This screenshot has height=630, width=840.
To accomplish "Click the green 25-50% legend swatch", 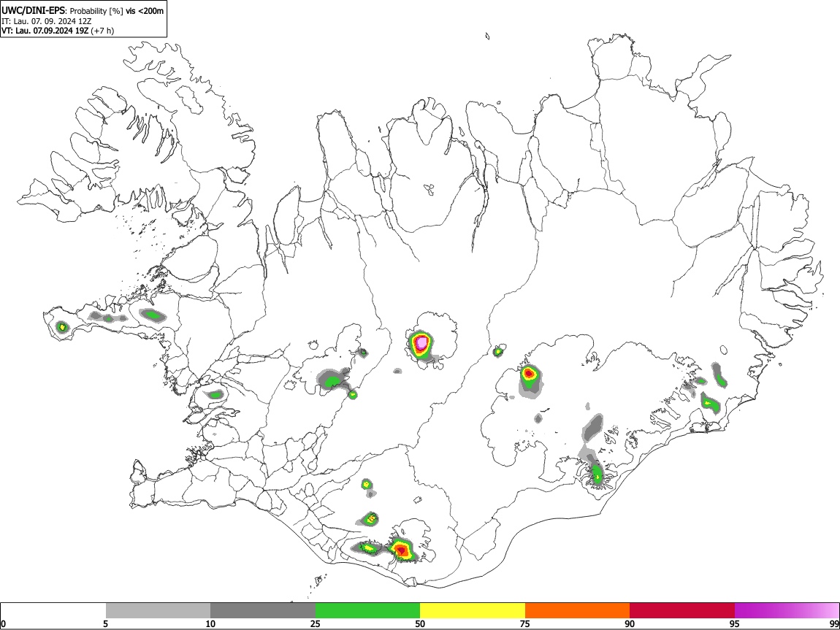I will pos(367,610).
